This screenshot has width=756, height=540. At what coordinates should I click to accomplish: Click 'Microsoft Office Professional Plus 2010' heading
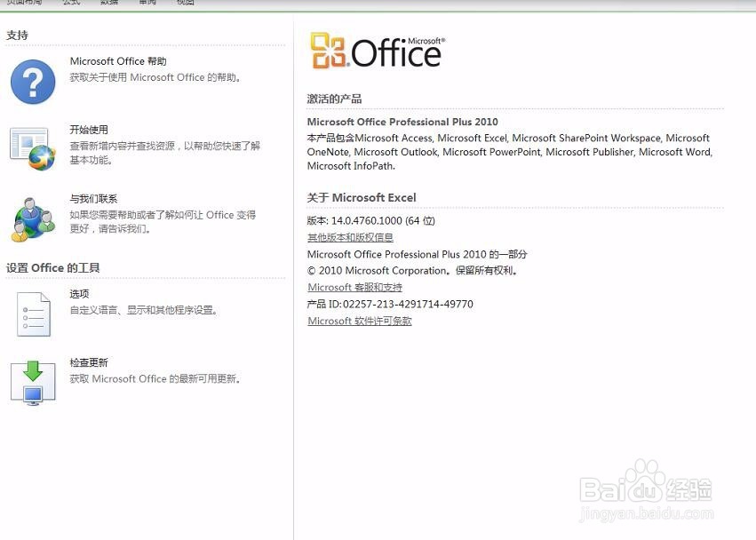coord(402,122)
